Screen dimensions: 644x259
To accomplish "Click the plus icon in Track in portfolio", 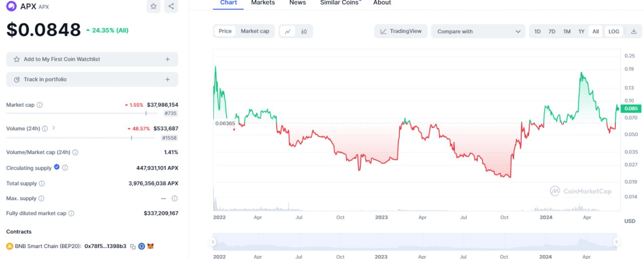I will coord(168,79).
